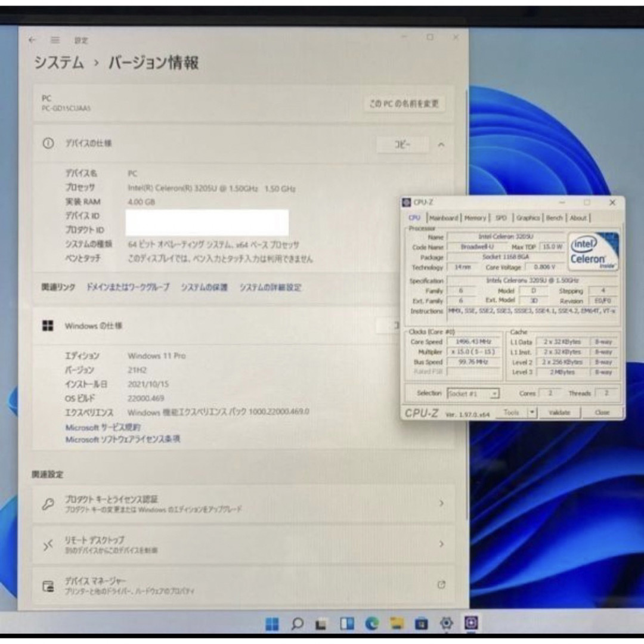Open システムの詳細設定 link
The height and width of the screenshot is (644, 644).
pos(270,287)
